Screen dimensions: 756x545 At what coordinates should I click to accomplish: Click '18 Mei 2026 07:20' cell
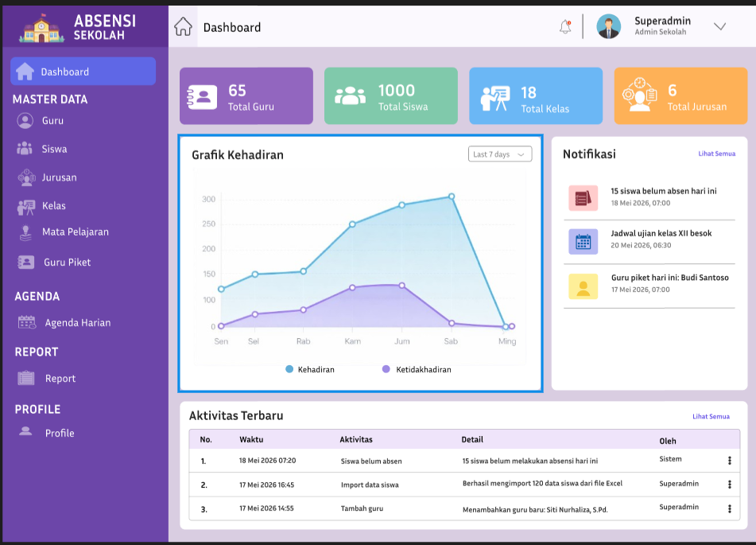click(268, 461)
